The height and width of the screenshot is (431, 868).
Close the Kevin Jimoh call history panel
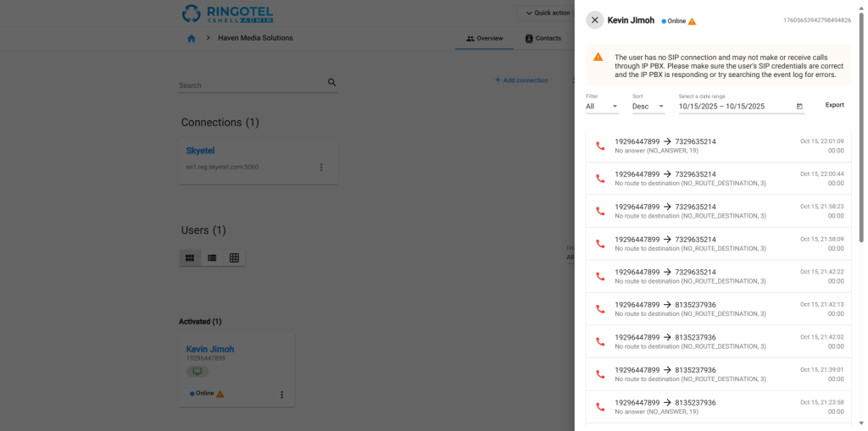click(595, 20)
